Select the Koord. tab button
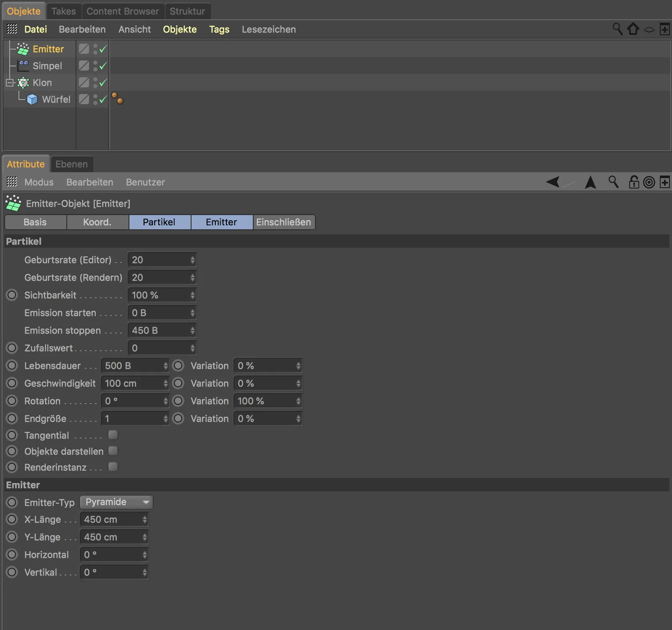The width and height of the screenshot is (672, 630). (97, 222)
